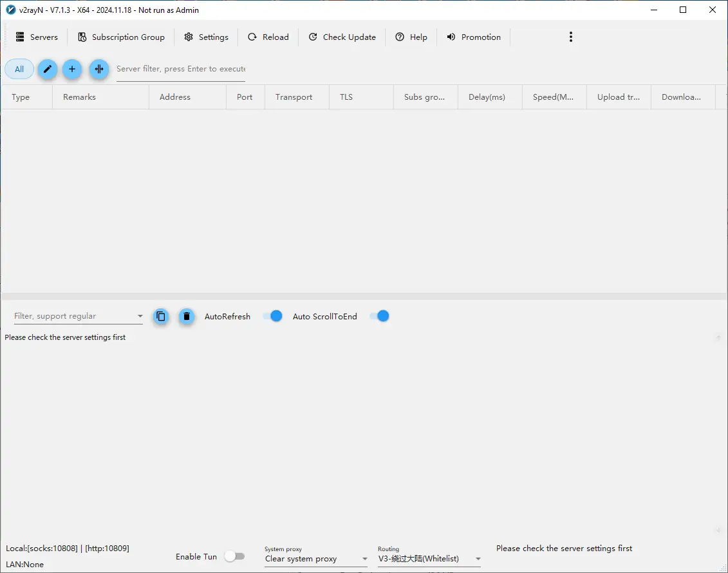
Task: Click the status bar message about server settings
Action: tap(564, 549)
